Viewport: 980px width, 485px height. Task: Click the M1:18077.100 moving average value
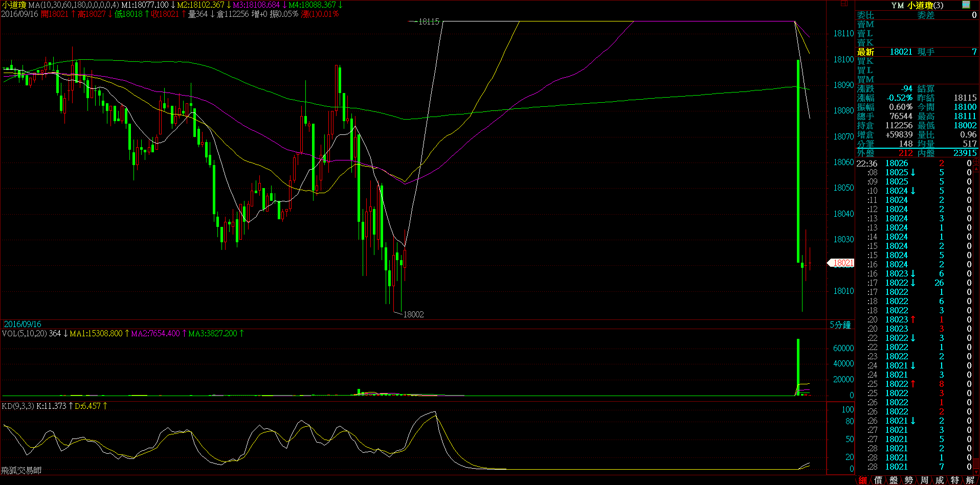point(145,5)
